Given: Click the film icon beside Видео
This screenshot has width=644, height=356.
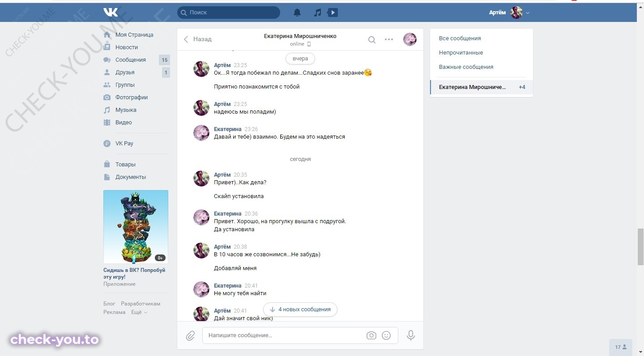Looking at the screenshot, I should pos(107,122).
